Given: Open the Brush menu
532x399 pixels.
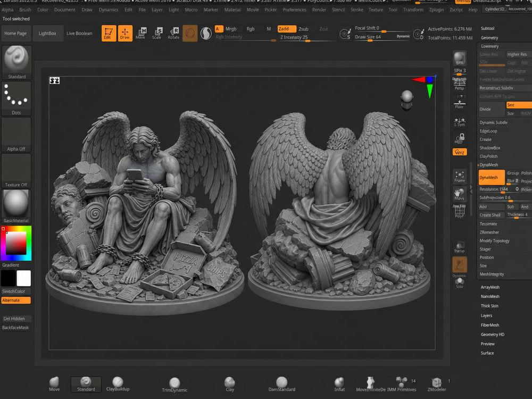Looking at the screenshot, I should tap(25, 10).
